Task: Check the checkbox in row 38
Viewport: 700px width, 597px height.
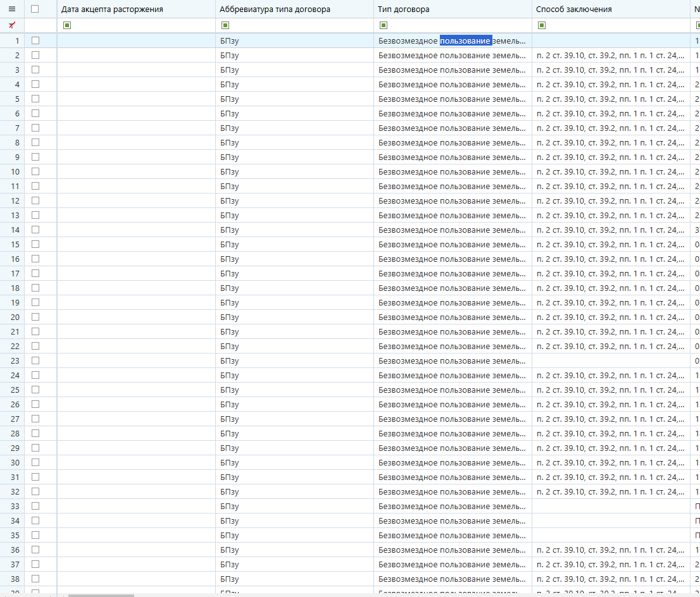Action: (x=35, y=579)
